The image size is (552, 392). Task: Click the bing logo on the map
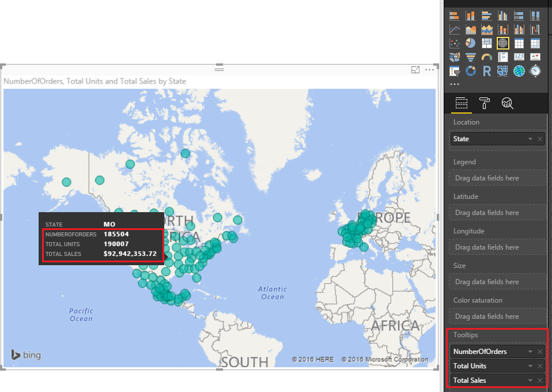point(26,355)
